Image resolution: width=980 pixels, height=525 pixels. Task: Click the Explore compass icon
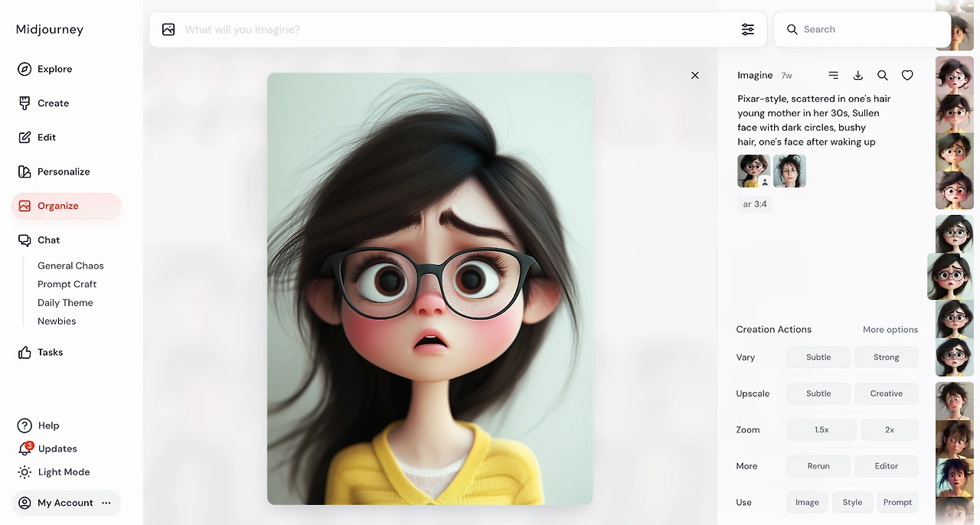point(24,69)
